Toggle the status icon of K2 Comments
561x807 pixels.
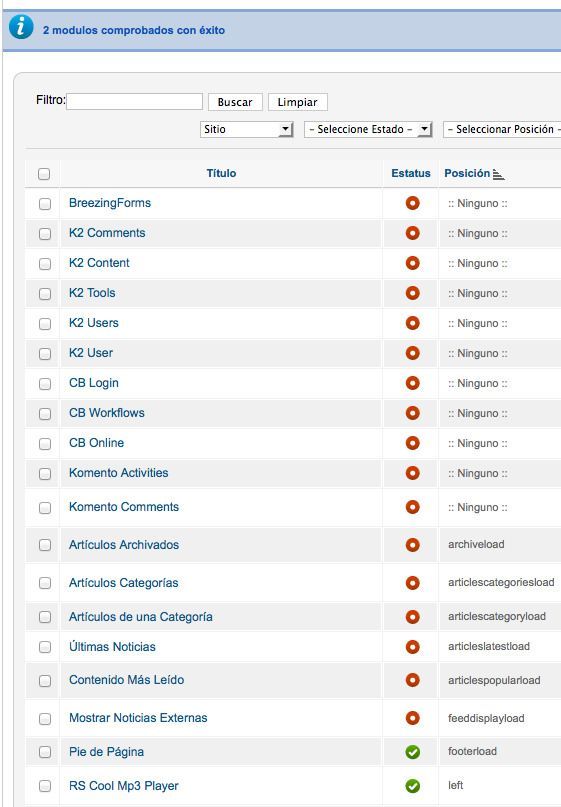412,233
